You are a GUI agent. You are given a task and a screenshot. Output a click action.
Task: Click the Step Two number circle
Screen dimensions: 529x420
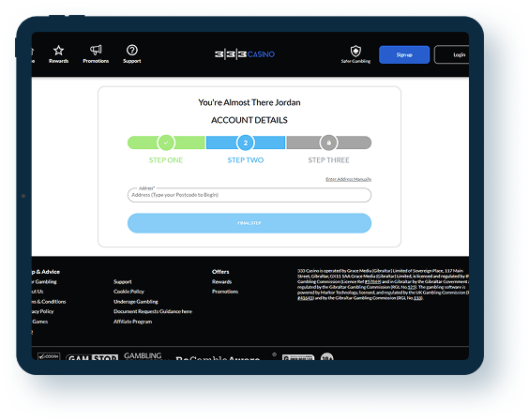(246, 142)
